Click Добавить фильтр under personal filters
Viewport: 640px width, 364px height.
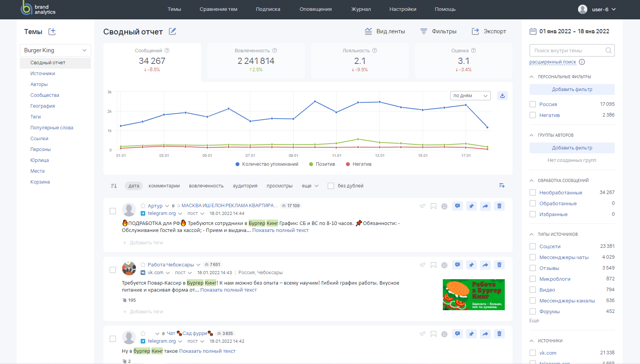572,89
